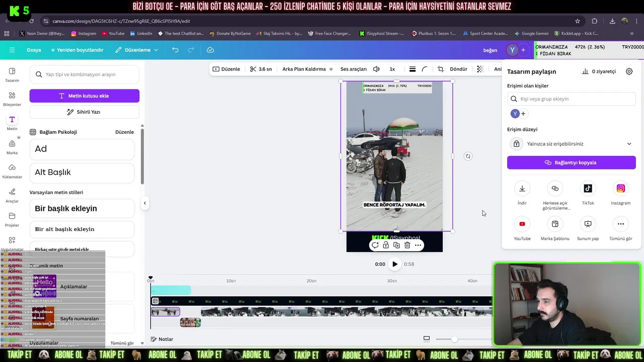Open the Marka sidebar tab
This screenshot has width=644, height=362.
[x=12, y=147]
